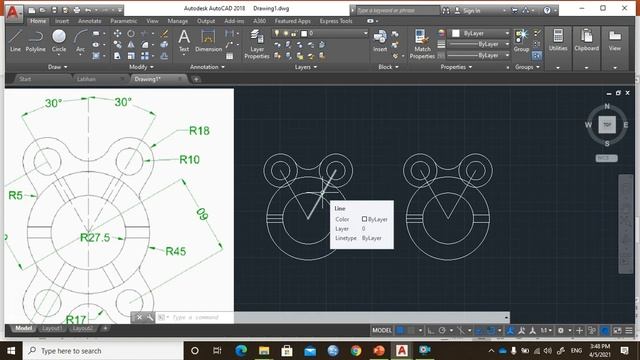640x360 pixels.
Task: Toggle Object snap in status bar
Action: (491, 330)
